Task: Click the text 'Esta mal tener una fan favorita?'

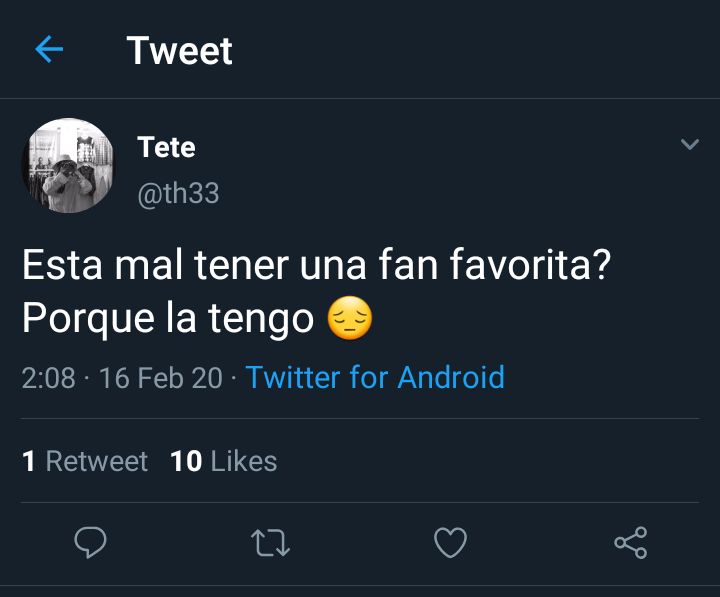Action: coord(317,265)
